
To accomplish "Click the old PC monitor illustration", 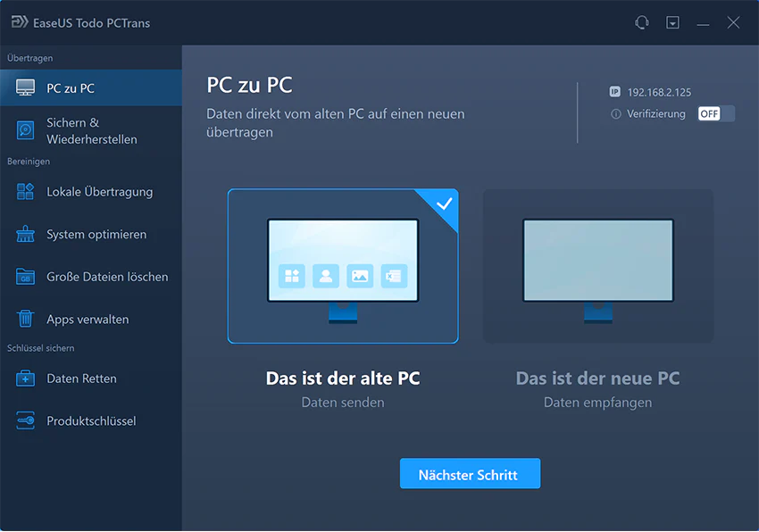I will tap(343, 259).
